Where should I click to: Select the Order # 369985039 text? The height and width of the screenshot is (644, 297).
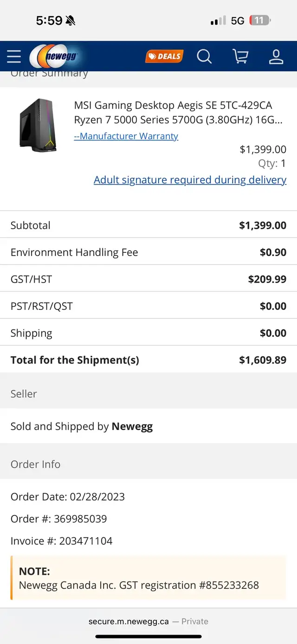tap(59, 519)
